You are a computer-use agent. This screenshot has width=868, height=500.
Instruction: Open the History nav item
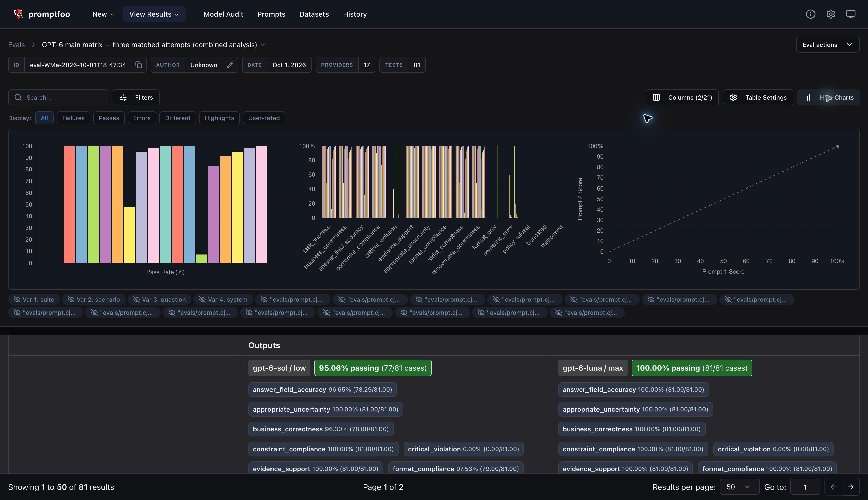click(x=355, y=14)
